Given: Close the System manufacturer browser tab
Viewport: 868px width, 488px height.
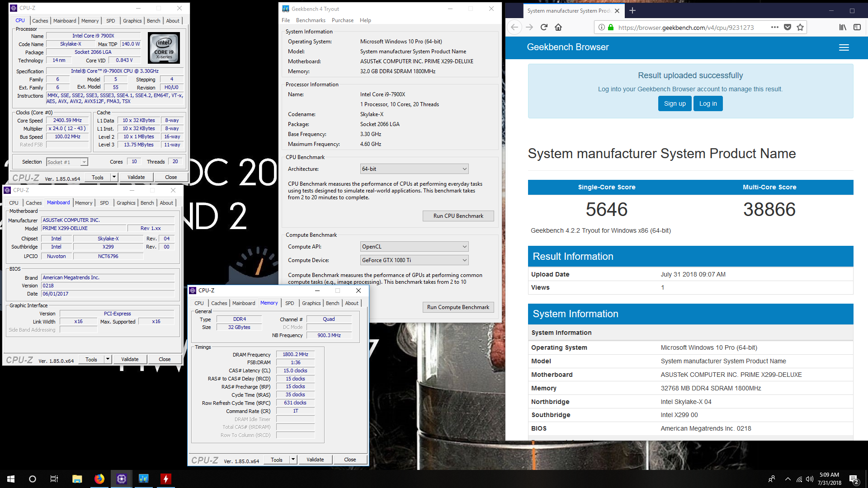Looking at the screenshot, I should [617, 11].
